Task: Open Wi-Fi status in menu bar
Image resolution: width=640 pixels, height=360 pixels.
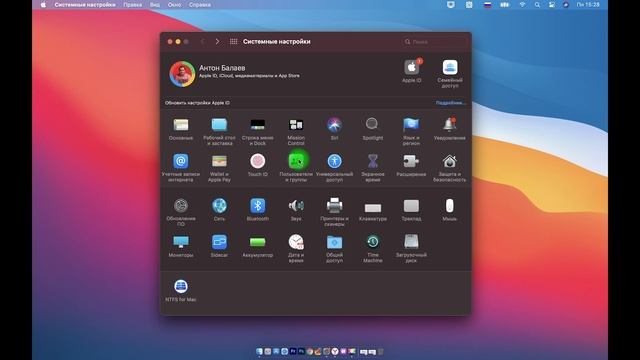Action: point(522,5)
